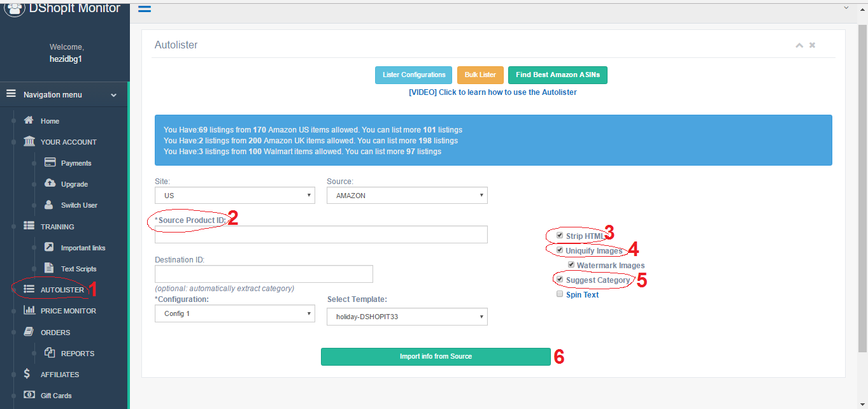This screenshot has height=409, width=868.
Task: Click the Affiliates dollar sign icon
Action: click(27, 374)
